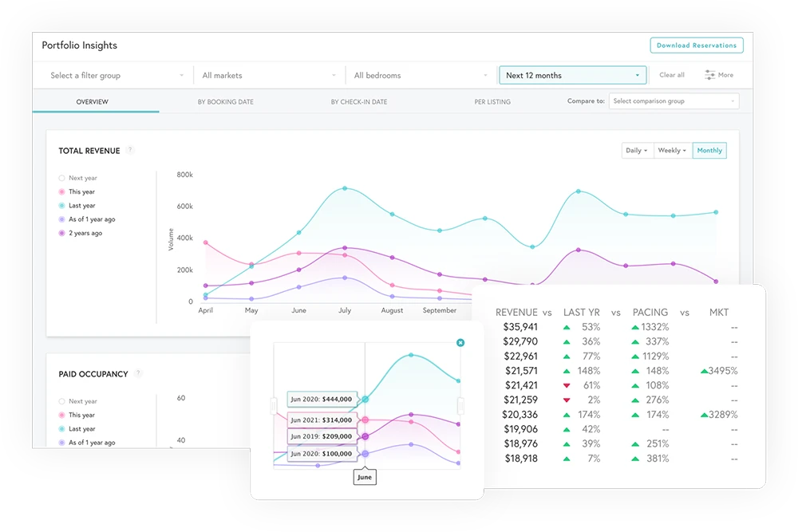Click the Paid Occupancy help icon

point(138,373)
